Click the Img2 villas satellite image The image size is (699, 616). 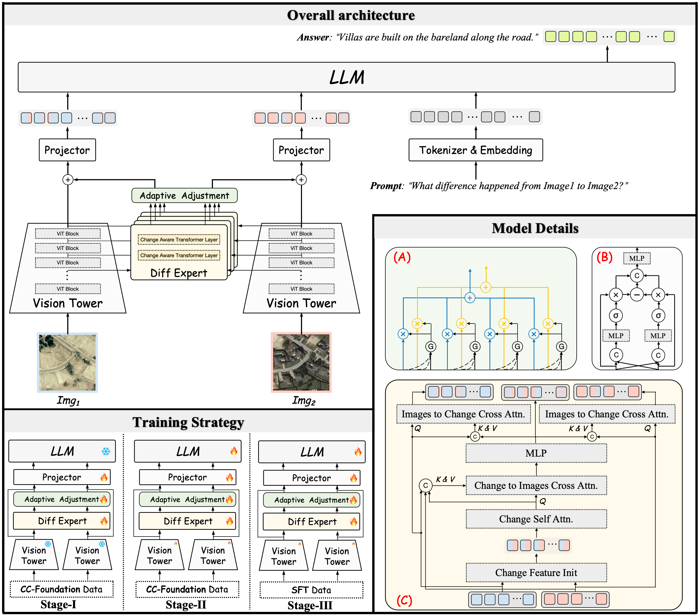click(301, 362)
